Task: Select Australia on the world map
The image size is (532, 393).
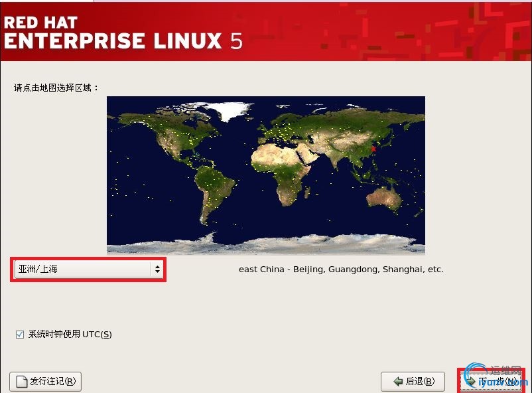Action: (385, 197)
